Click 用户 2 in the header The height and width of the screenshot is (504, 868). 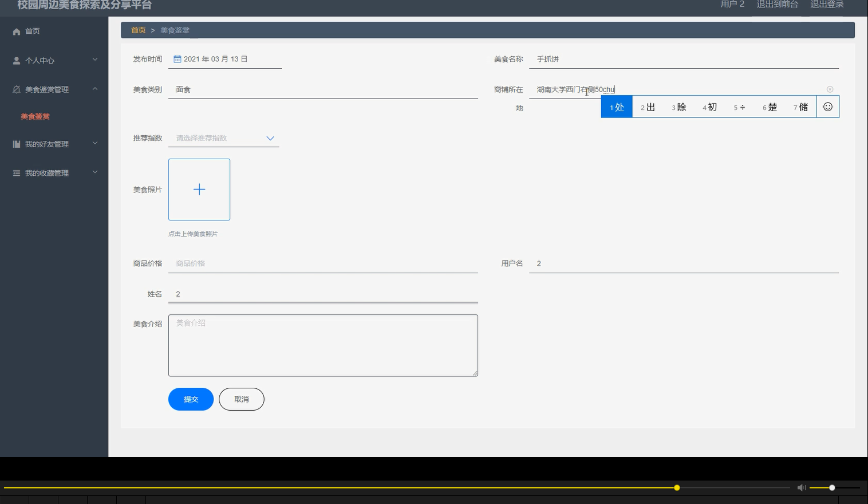tap(732, 5)
